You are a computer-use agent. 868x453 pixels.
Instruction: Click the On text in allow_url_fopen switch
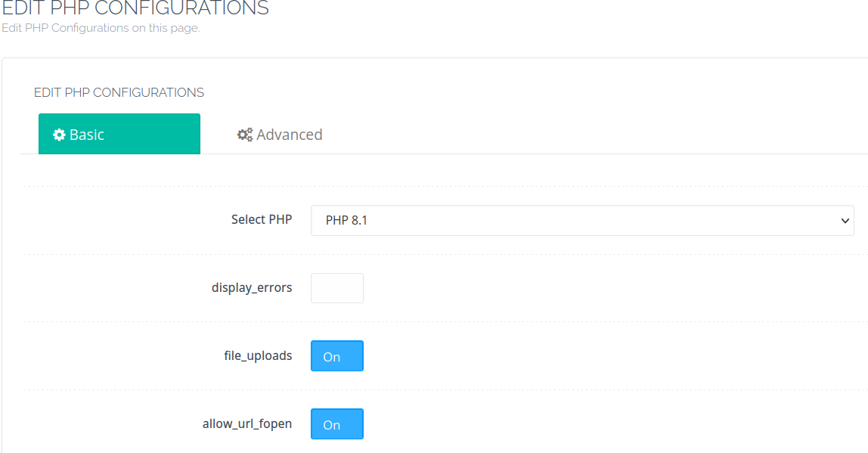tap(332, 425)
